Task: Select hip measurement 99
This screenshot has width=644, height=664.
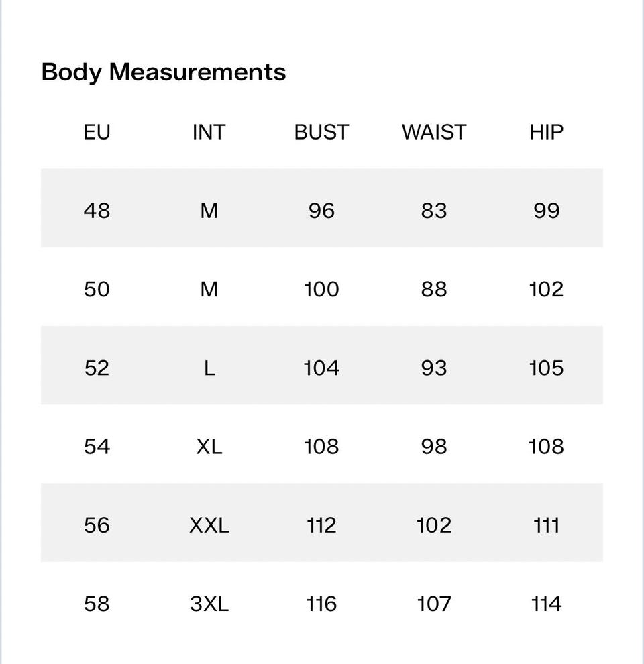Action: click(x=546, y=211)
